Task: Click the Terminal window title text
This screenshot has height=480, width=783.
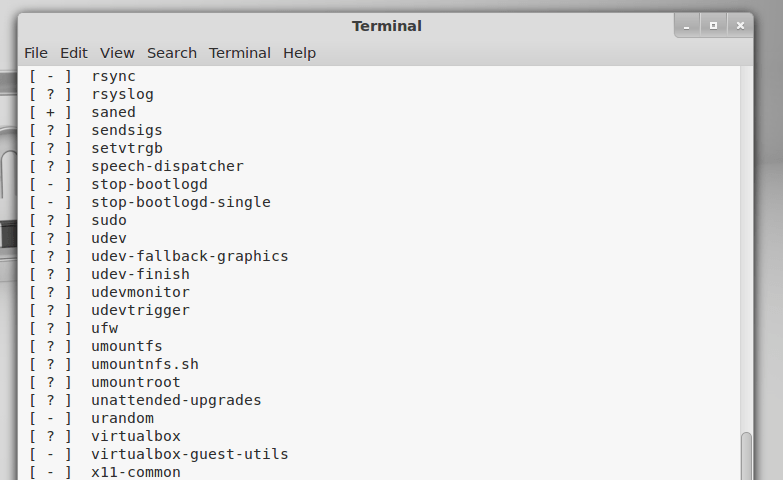Action: (x=386, y=26)
